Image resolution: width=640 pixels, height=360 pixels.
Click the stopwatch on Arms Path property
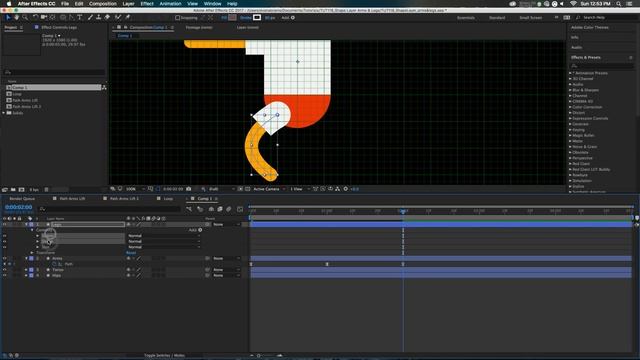(54, 264)
